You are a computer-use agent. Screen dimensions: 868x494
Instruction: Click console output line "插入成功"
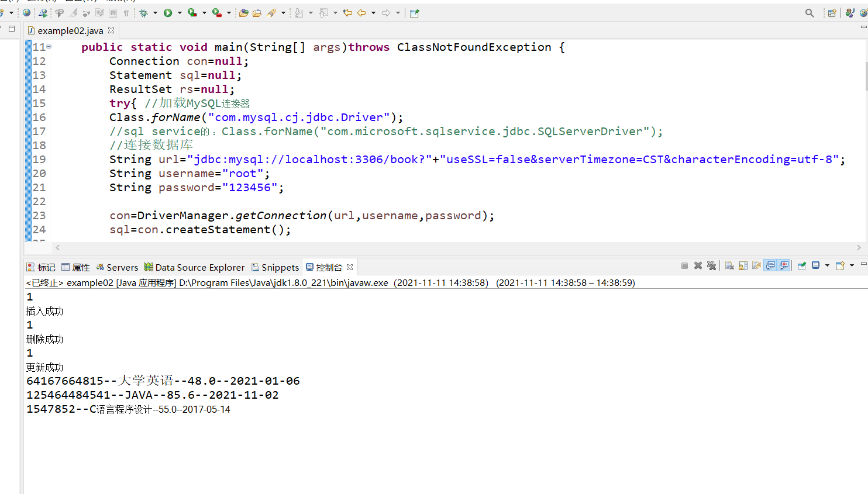tap(44, 311)
